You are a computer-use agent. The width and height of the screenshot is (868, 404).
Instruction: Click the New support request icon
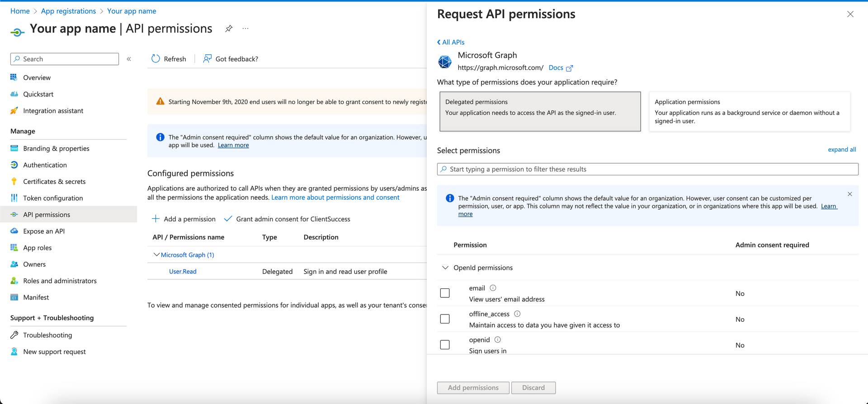click(14, 352)
